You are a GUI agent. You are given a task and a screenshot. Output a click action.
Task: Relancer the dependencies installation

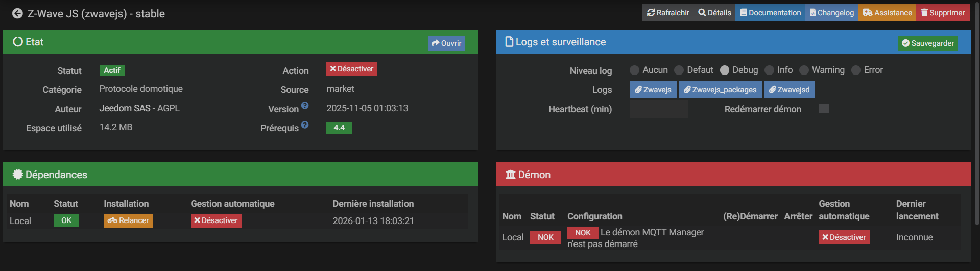tap(128, 220)
